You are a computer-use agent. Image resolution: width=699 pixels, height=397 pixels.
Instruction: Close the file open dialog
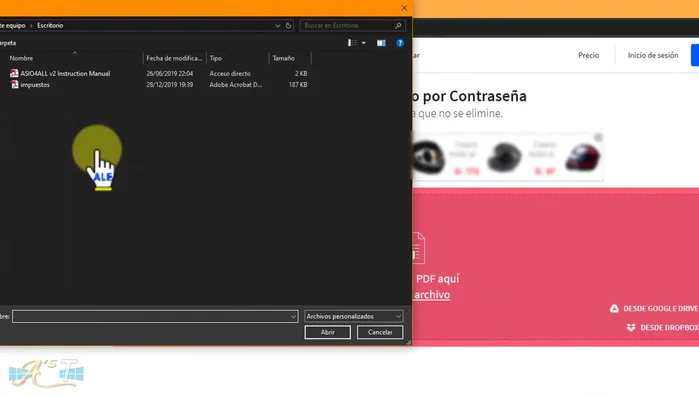[404, 8]
